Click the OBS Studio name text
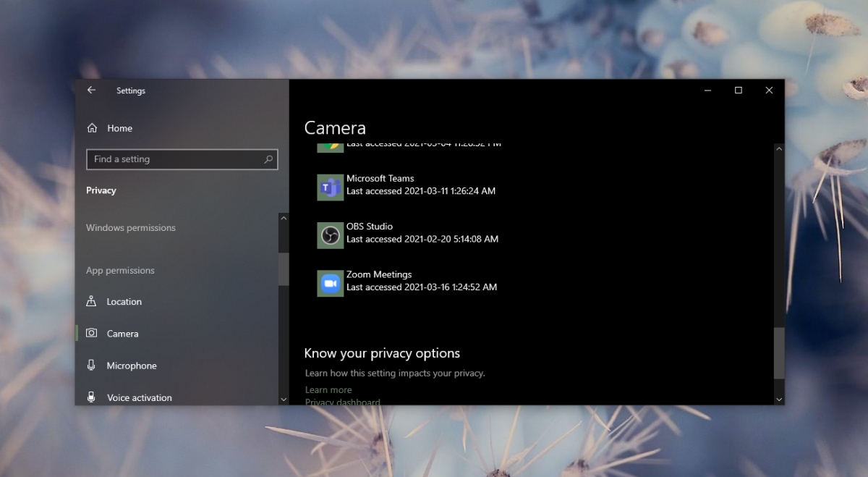Image resolution: width=868 pixels, height=477 pixels. click(370, 226)
